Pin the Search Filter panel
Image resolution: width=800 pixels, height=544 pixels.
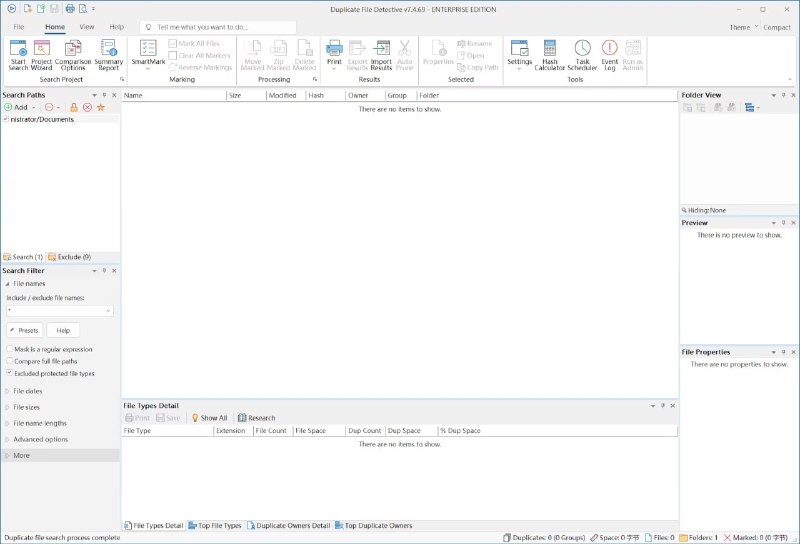104,270
